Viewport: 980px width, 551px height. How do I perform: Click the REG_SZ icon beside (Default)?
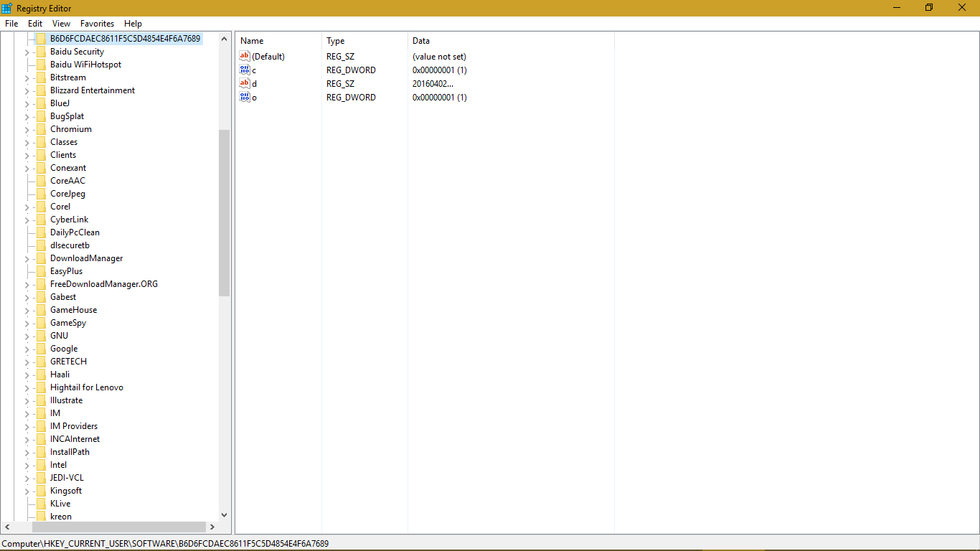click(244, 56)
